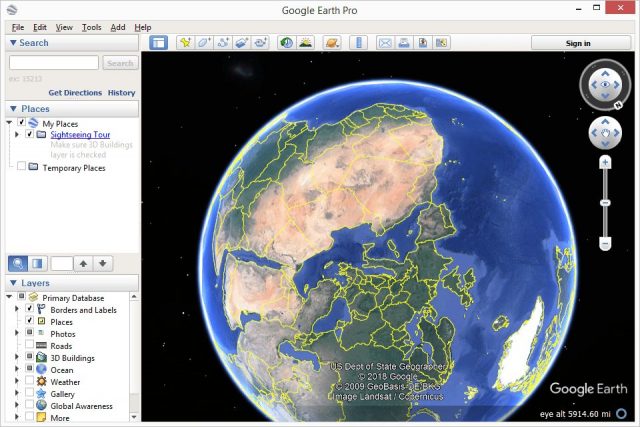Viewport: 640px width, 427px height.
Task: Move selected place down with arrow button
Action: pyautogui.click(x=103, y=264)
